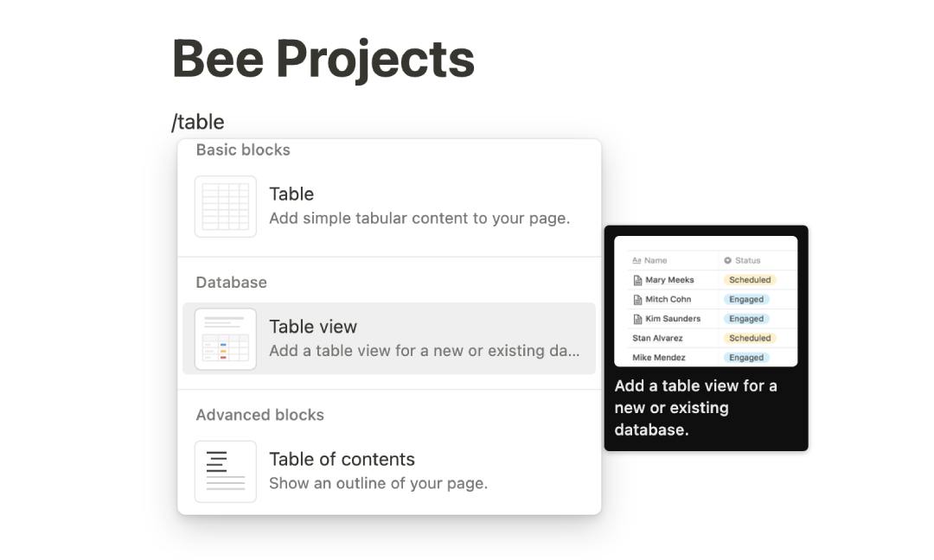Click the Aa icon in the Name column header
This screenshot has width=934, height=560.
point(636,260)
